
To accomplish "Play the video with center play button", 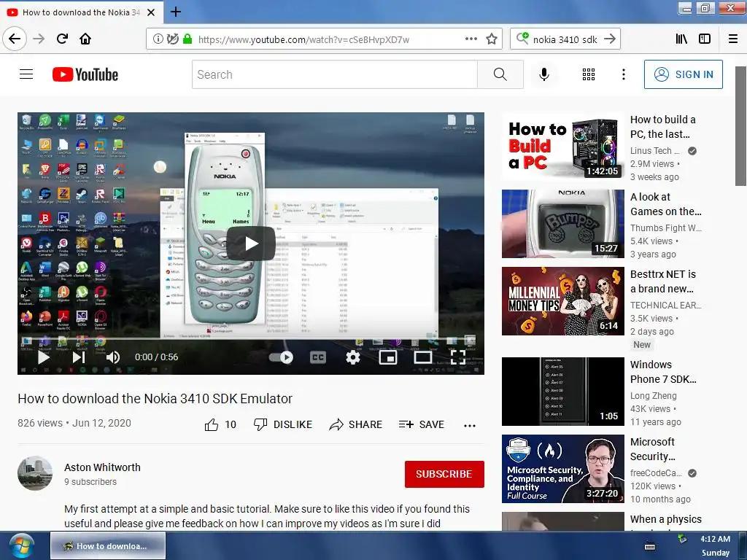I will pyautogui.click(x=251, y=244).
